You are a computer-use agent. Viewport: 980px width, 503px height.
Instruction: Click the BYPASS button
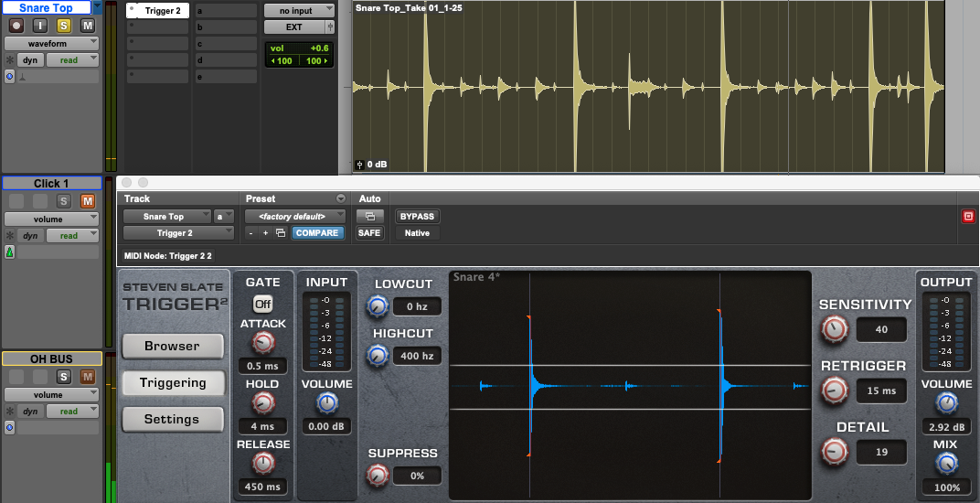tap(417, 217)
